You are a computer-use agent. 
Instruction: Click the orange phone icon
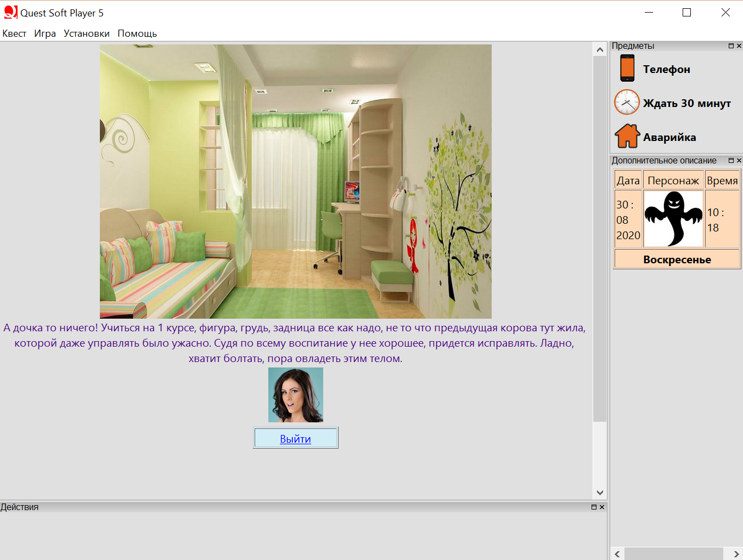pos(627,69)
